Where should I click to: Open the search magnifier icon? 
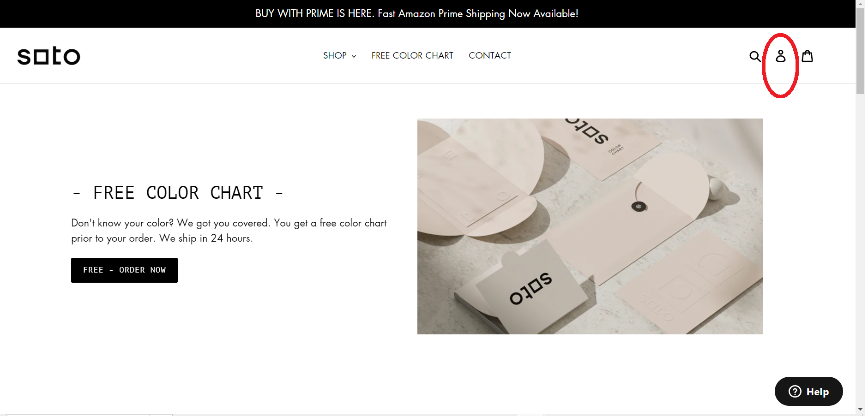tap(754, 56)
